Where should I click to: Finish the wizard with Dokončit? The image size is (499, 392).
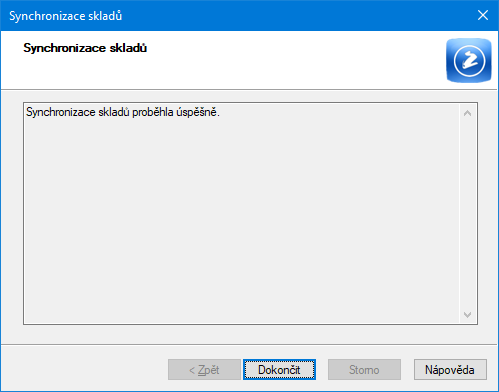(x=279, y=369)
